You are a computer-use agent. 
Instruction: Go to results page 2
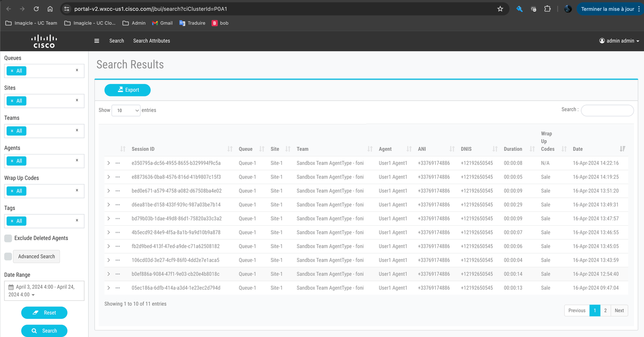pos(605,310)
